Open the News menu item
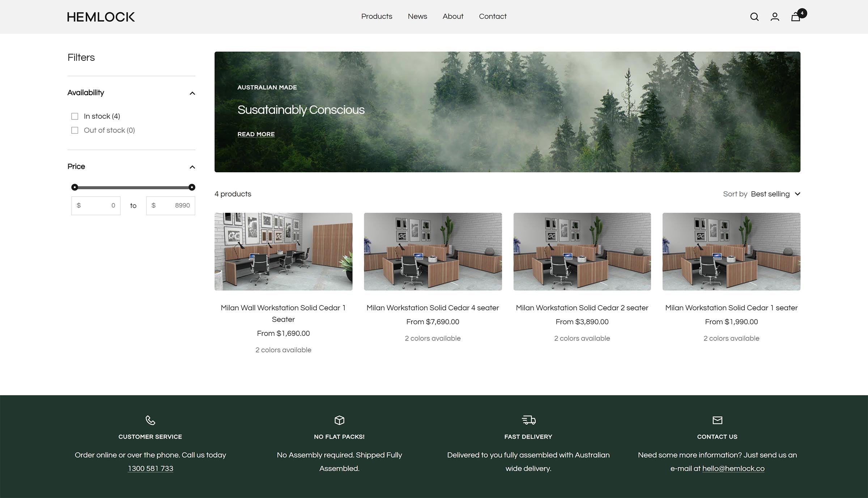This screenshot has height=498, width=868. (417, 16)
